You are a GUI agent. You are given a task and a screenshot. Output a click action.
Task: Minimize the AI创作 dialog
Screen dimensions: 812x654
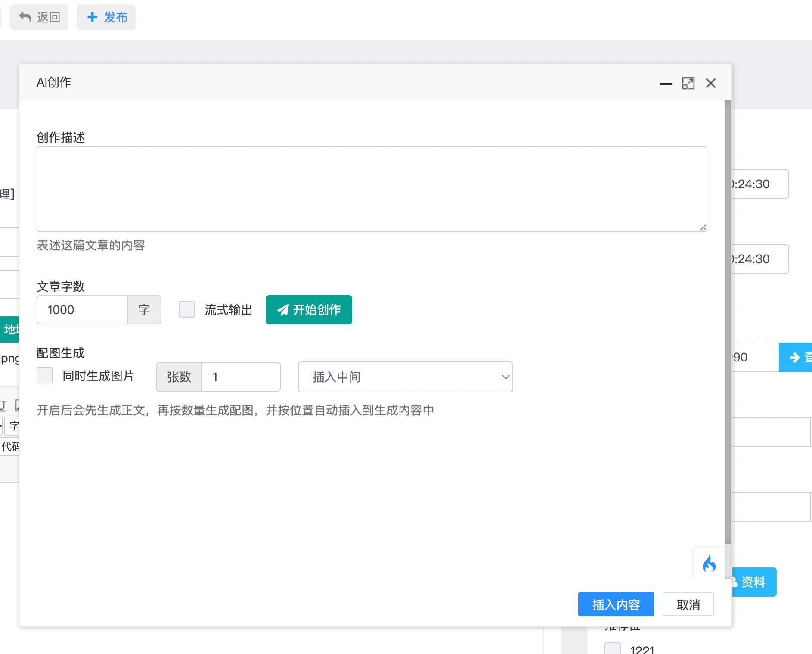click(x=666, y=84)
